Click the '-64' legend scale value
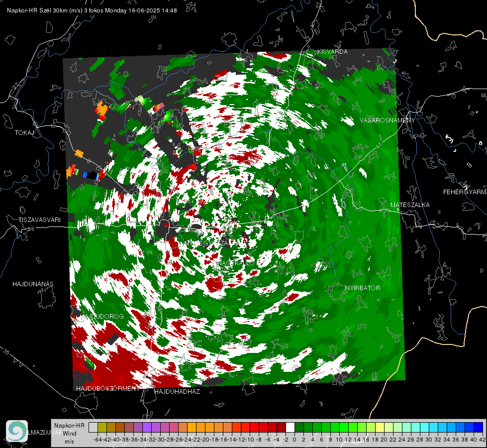The width and height of the screenshot is (487, 448). pos(97,440)
